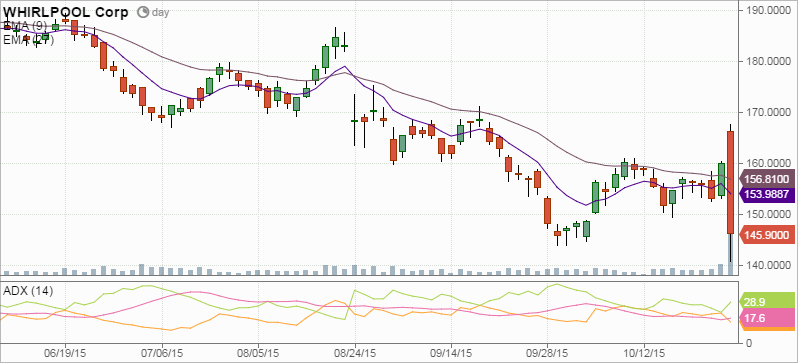The image size is (798, 363).
Task: Click the 06/19/15 date label
Action: (x=65, y=352)
